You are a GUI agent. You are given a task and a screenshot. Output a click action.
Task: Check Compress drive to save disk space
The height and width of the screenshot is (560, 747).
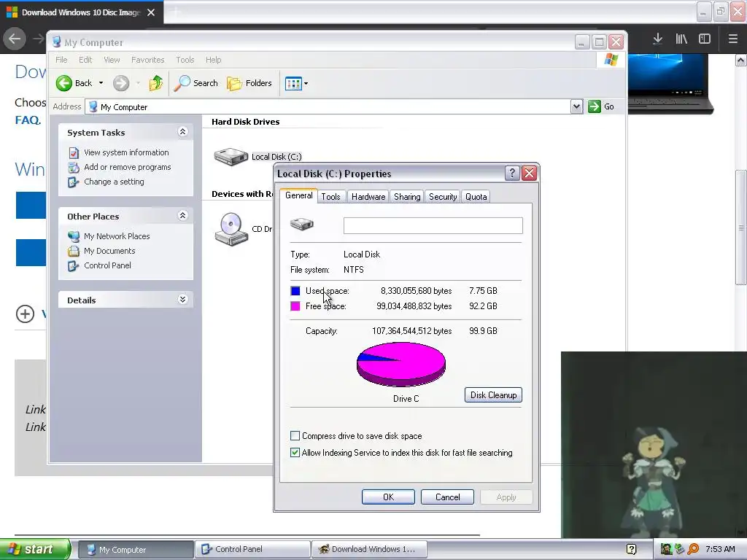coord(295,436)
